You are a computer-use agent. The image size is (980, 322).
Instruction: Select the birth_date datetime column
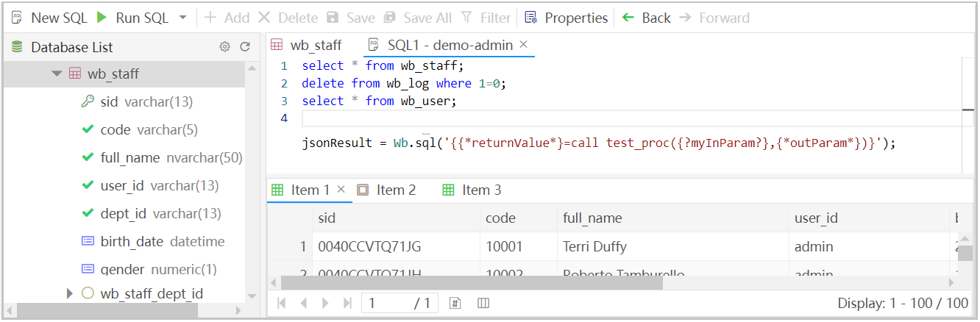[152, 242]
